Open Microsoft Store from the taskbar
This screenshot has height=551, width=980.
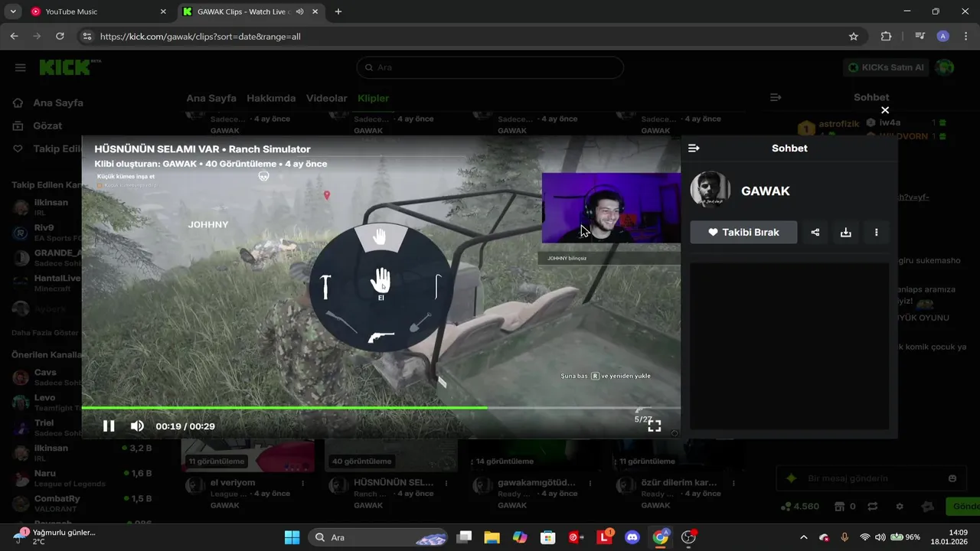click(547, 537)
